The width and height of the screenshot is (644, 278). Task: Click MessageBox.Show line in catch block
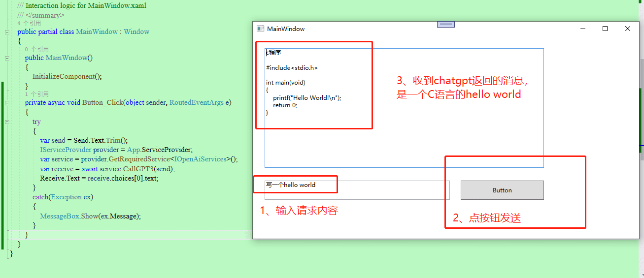pyautogui.click(x=90, y=216)
